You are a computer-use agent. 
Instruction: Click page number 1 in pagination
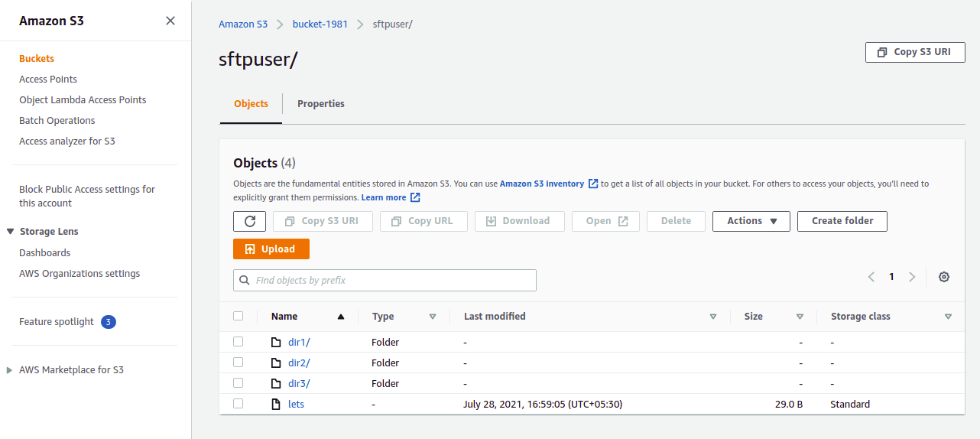891,277
